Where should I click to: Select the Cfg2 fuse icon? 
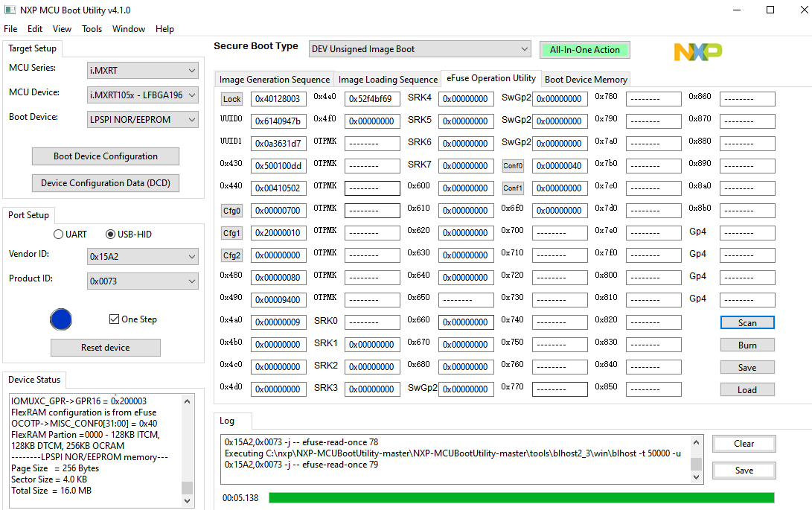tap(231, 255)
